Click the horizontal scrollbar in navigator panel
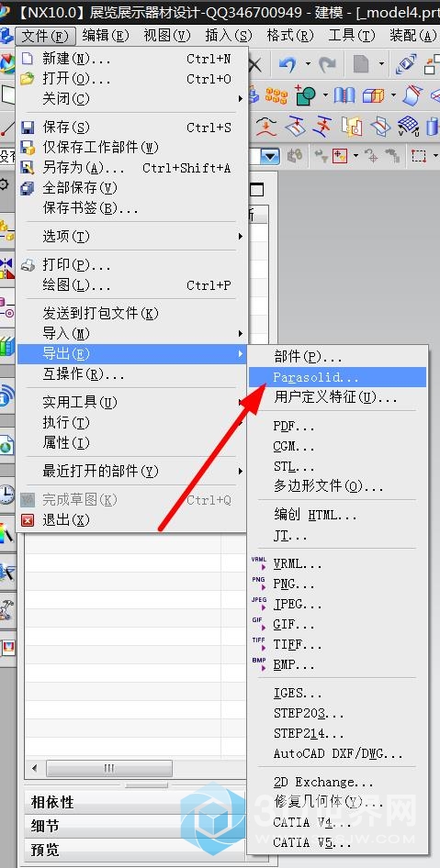The width and height of the screenshot is (440, 868). coord(109,768)
